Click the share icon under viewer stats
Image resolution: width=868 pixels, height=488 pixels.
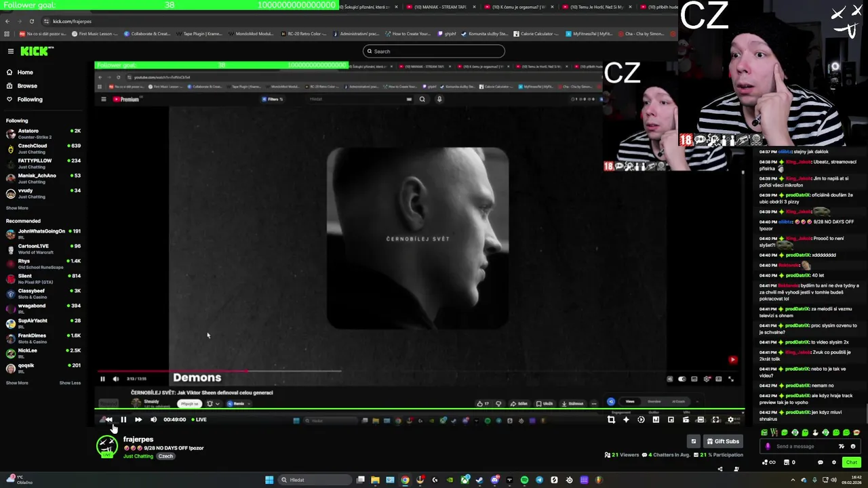click(x=720, y=469)
